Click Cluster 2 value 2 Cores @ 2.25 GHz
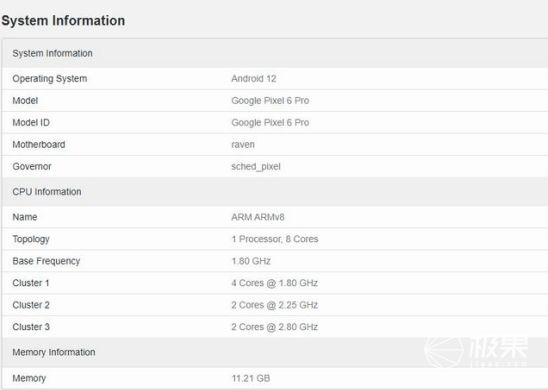The height and width of the screenshot is (390, 548). tap(274, 305)
